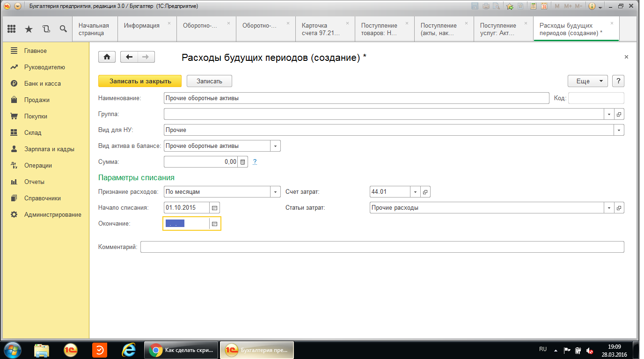Switch to the Начальная страница tab
The height and width of the screenshot is (359, 644).
pyautogui.click(x=94, y=29)
